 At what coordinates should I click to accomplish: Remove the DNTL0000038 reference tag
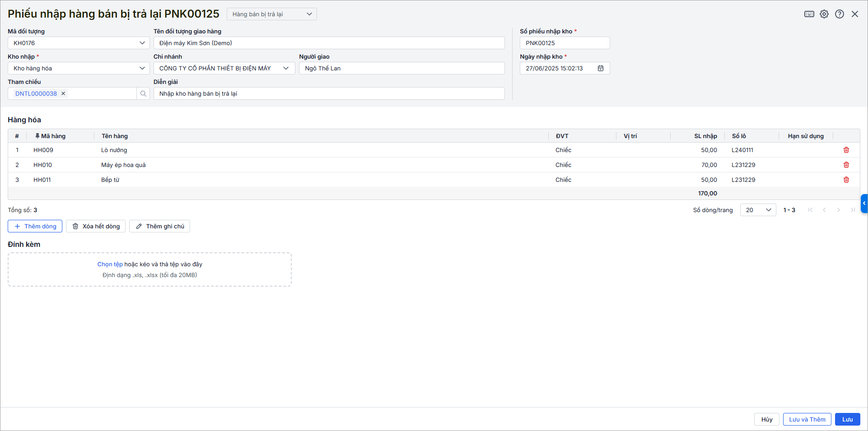63,93
